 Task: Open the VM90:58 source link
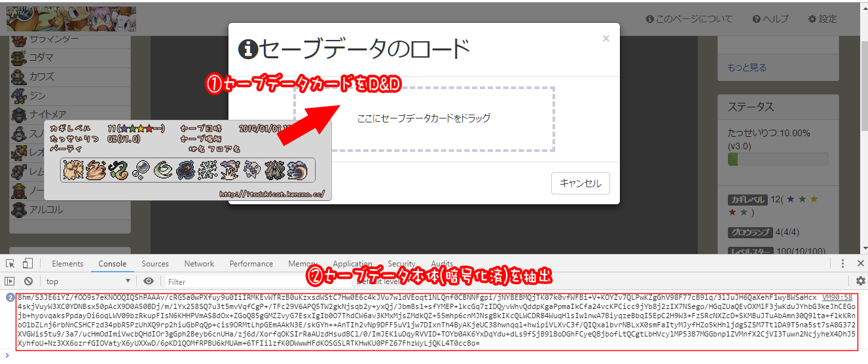[837, 297]
